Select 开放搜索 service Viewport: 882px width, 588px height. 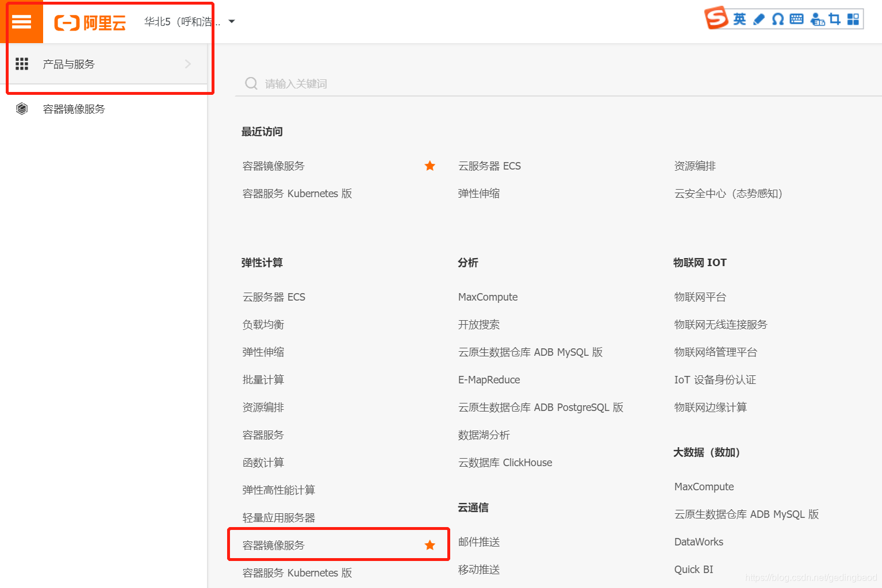479,325
